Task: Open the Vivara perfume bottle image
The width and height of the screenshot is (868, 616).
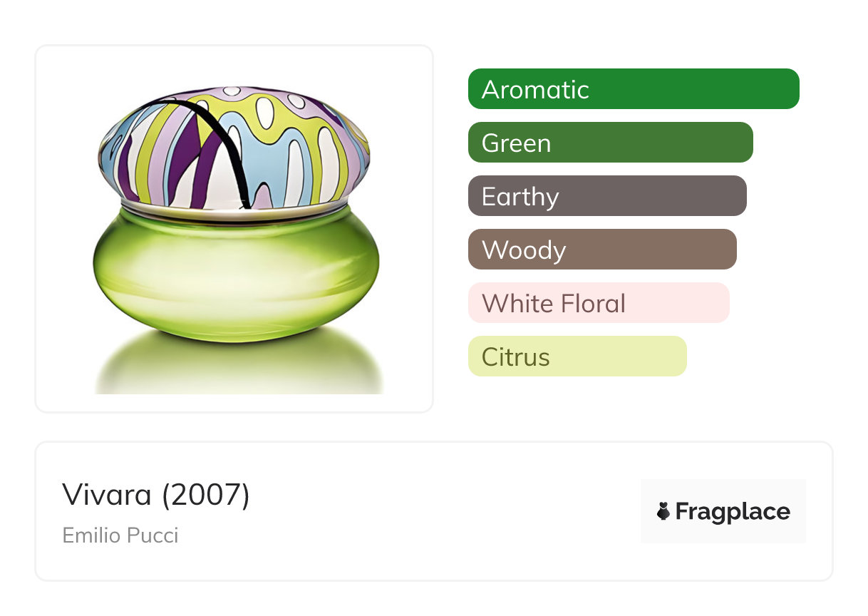Action: point(237,235)
